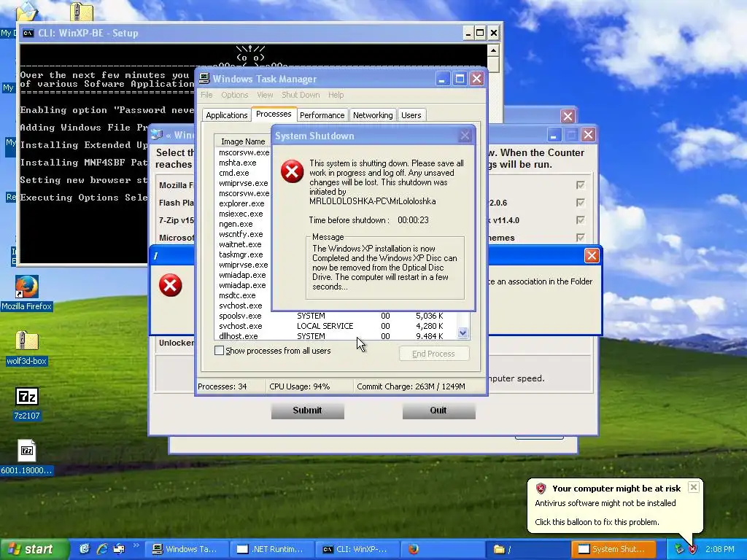The height and width of the screenshot is (560, 747).
Task: Select the dllhost.exe process row
Action: click(x=336, y=335)
